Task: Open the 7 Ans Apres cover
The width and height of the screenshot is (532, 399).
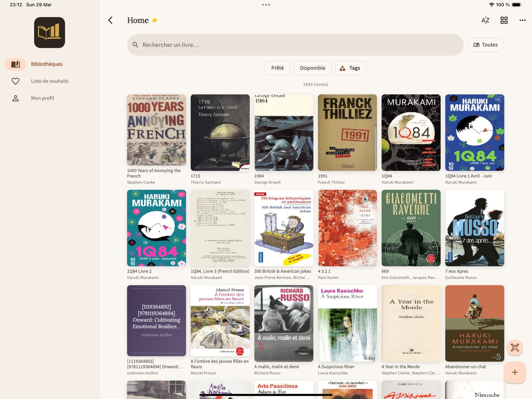Action: tap(475, 228)
